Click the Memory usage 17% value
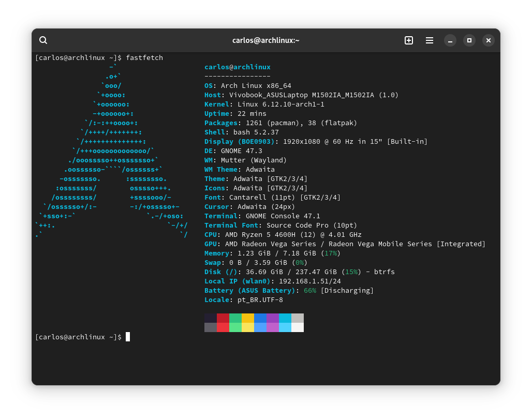 pyautogui.click(x=331, y=253)
